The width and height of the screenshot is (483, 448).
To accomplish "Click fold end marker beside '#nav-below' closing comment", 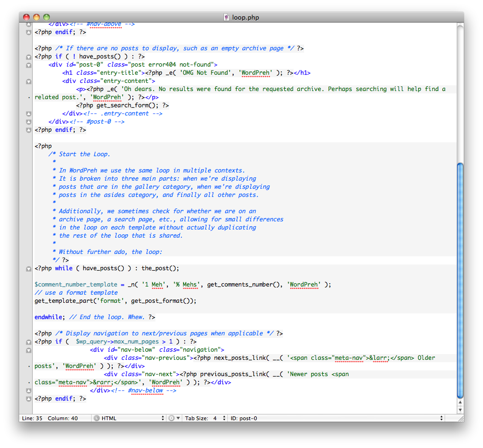I will coord(28,391).
